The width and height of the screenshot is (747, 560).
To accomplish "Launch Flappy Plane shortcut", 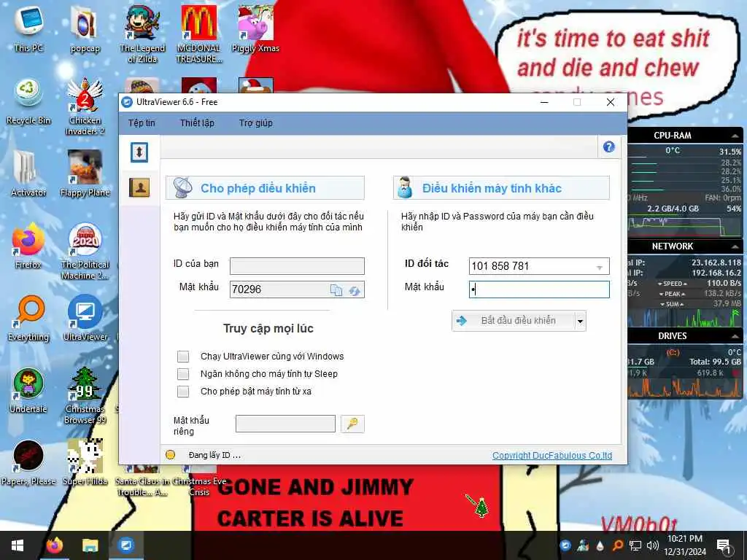I will coord(85,174).
